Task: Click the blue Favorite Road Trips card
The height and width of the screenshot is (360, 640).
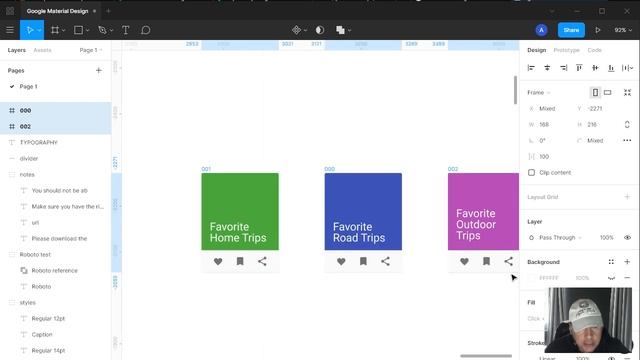Action: pyautogui.click(x=363, y=211)
